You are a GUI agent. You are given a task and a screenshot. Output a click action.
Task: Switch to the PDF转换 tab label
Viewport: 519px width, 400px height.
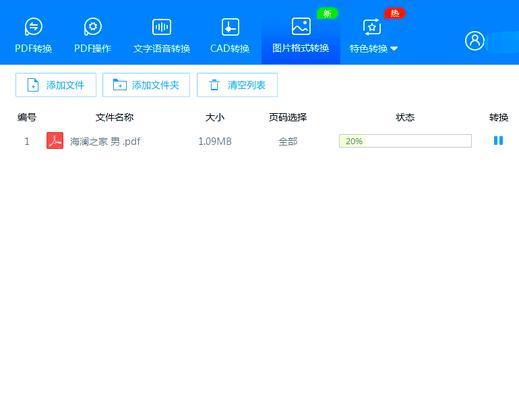33,49
